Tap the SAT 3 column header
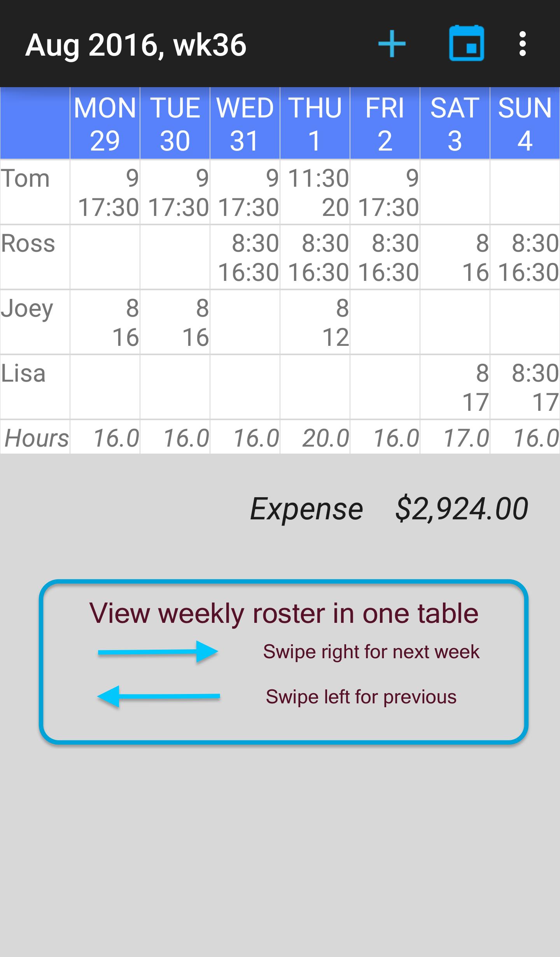The width and height of the screenshot is (560, 957). click(x=455, y=124)
